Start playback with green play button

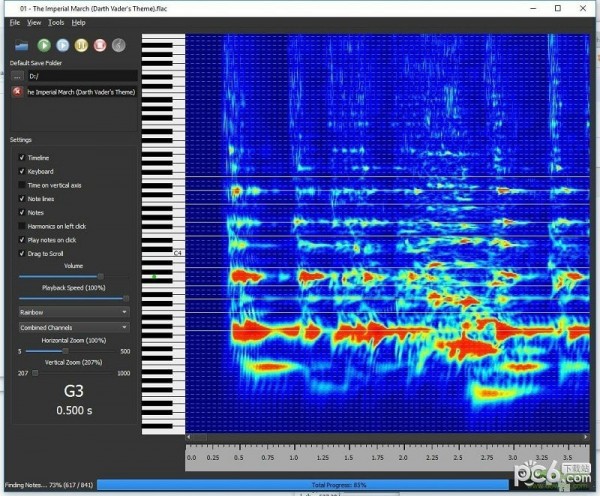click(x=44, y=45)
